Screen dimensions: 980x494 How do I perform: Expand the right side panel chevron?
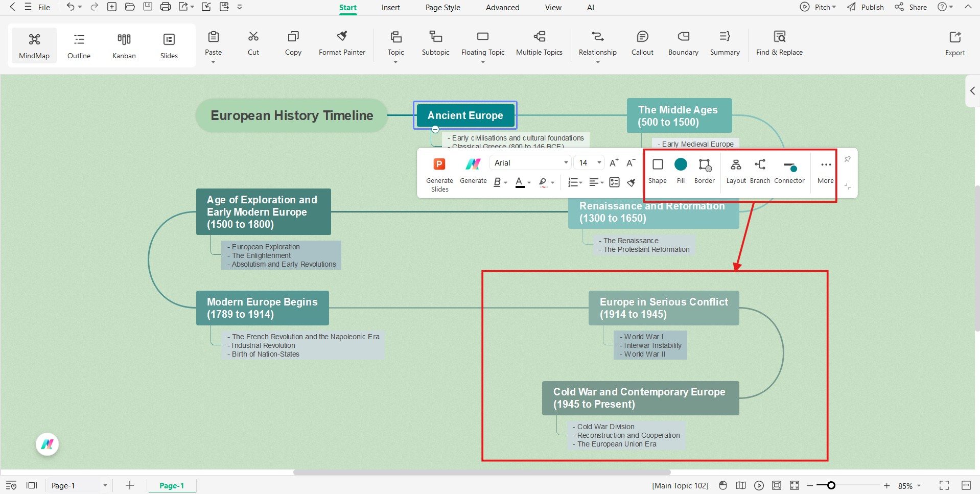972,91
